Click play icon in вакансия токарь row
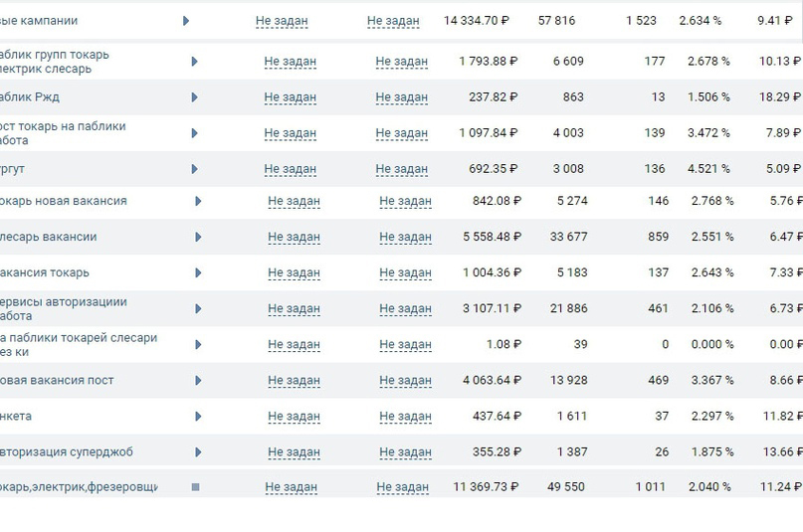This screenshot has height=532, width=803. tap(198, 272)
